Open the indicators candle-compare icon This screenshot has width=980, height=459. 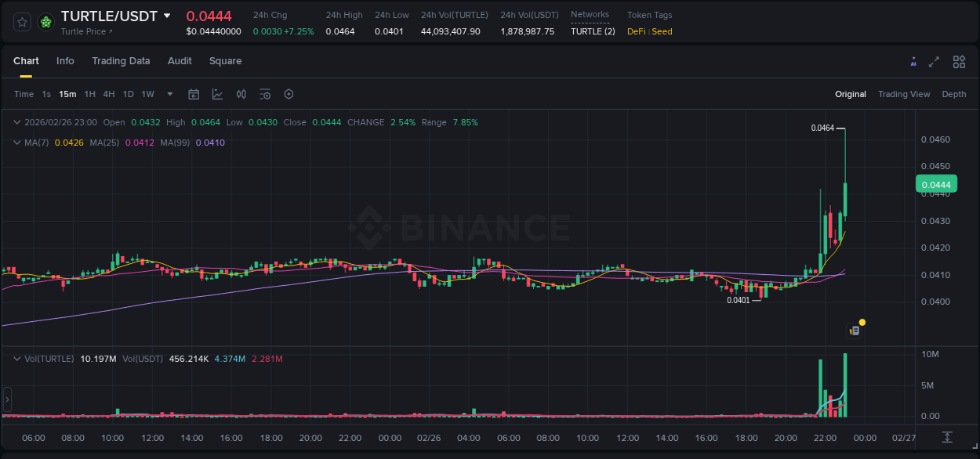[x=241, y=94]
